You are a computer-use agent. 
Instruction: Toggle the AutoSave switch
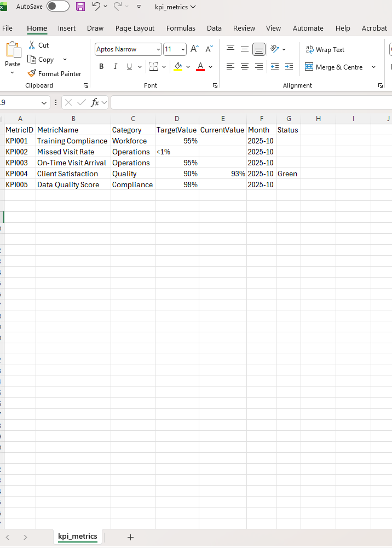coord(58,6)
